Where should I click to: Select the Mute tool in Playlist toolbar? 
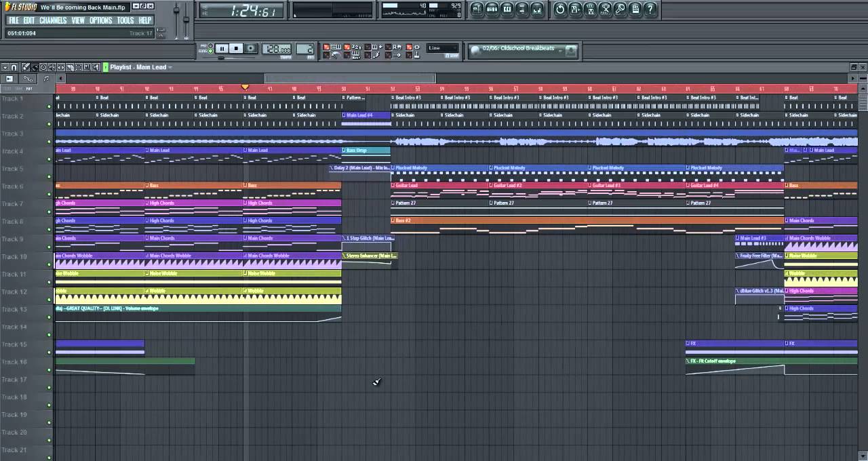[52, 67]
